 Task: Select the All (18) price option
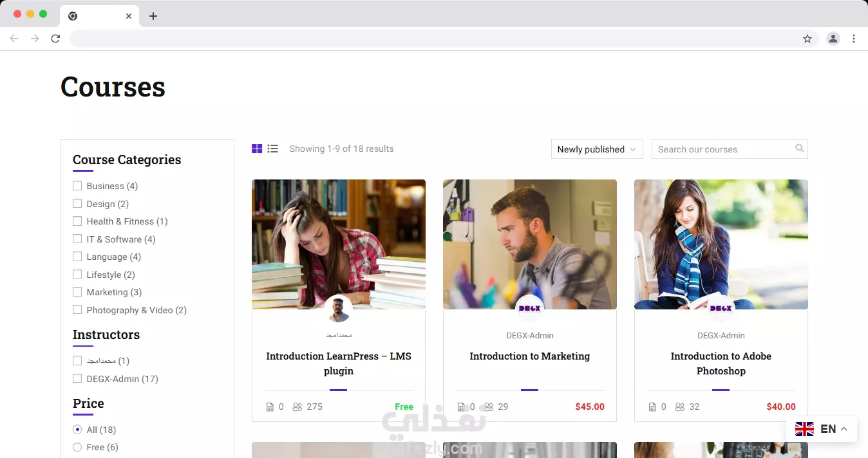[77, 430]
